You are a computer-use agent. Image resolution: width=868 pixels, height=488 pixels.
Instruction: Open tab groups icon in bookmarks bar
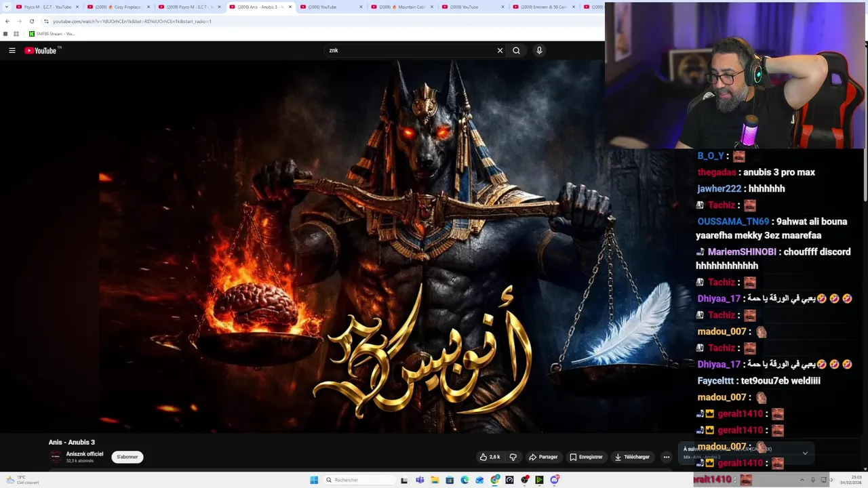coord(6,34)
